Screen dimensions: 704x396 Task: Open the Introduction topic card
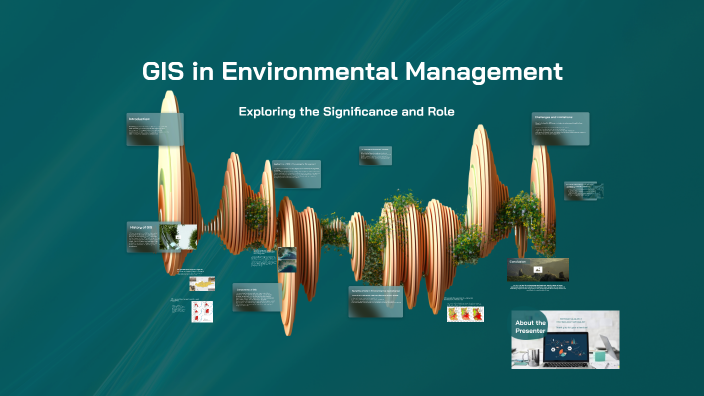pyautogui.click(x=155, y=129)
